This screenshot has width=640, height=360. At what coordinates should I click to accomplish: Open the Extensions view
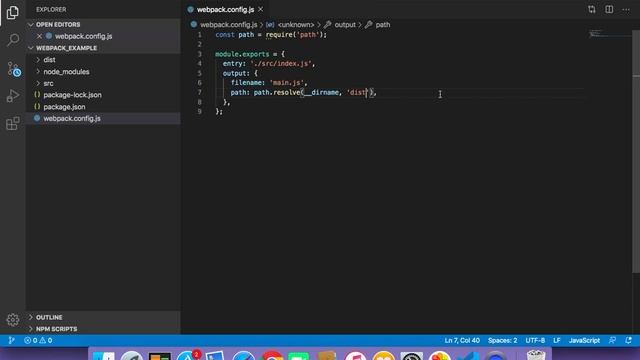tap(13, 123)
